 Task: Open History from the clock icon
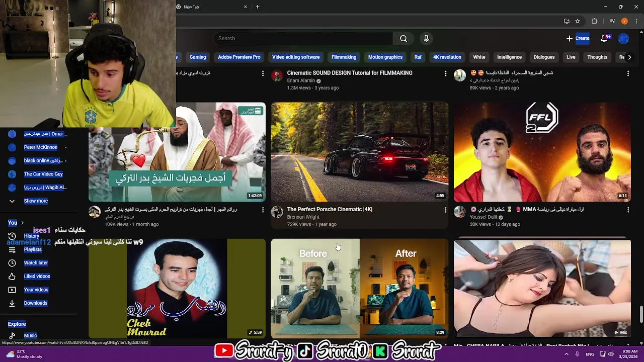12,236
